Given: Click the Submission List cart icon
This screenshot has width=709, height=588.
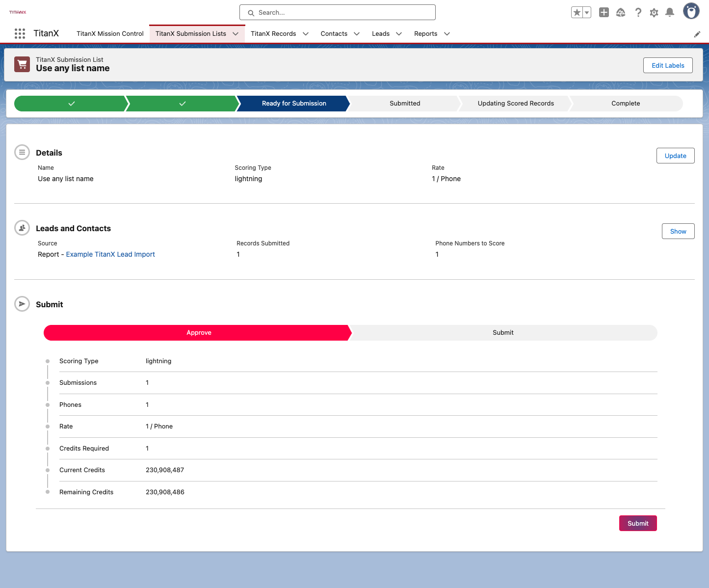Looking at the screenshot, I should click(22, 64).
